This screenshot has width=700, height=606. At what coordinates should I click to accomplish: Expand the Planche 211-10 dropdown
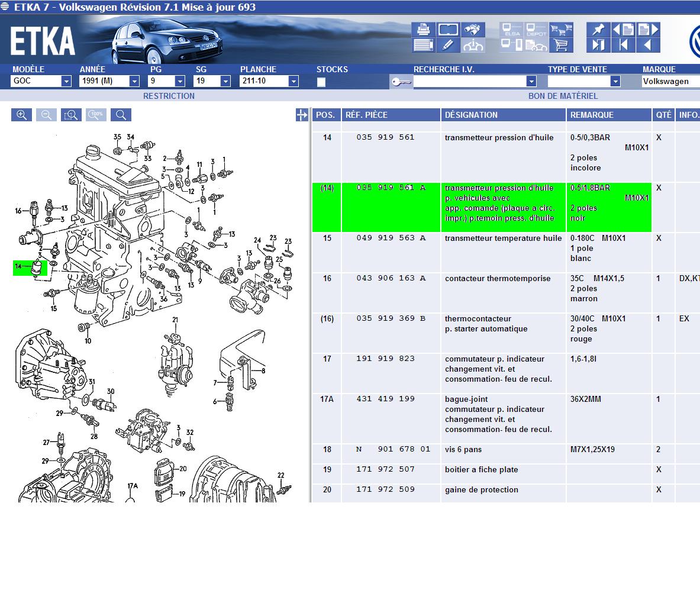293,81
